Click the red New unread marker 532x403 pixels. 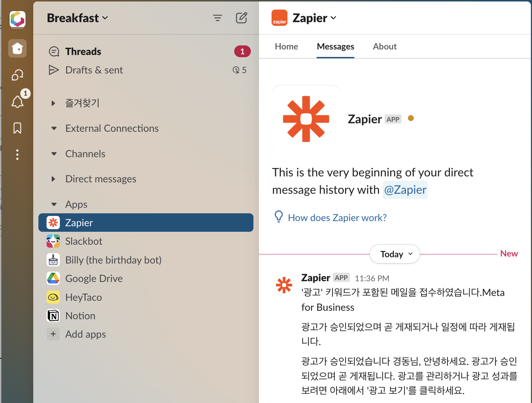(509, 254)
